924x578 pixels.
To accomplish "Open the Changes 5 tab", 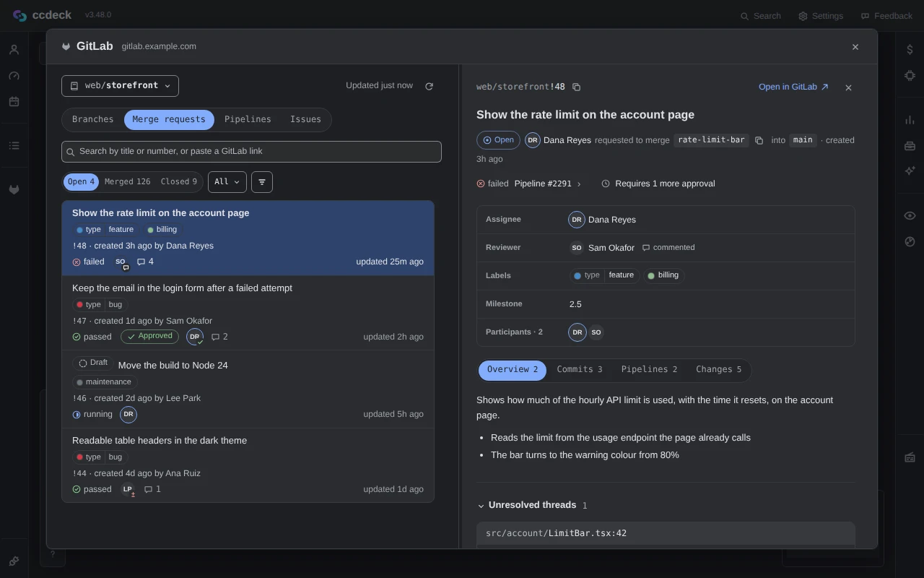I will click(718, 370).
